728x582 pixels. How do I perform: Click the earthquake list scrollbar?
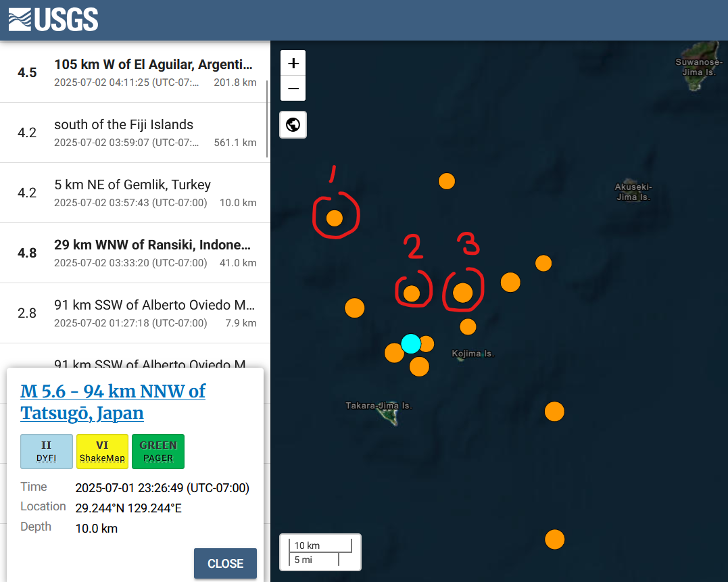click(x=267, y=119)
